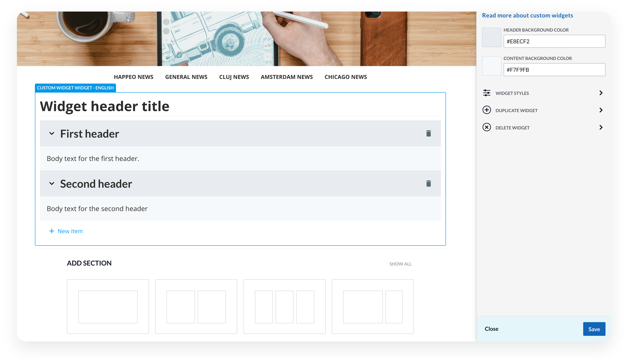Expand Widget Styles using its right arrow
Screen dimensions: 629x364
pos(601,93)
